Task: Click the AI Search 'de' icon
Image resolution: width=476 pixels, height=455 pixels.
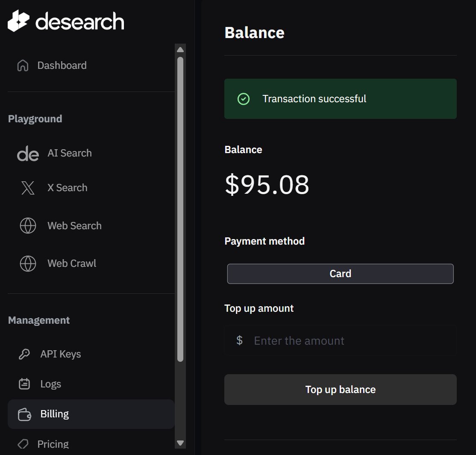Action: 28,154
